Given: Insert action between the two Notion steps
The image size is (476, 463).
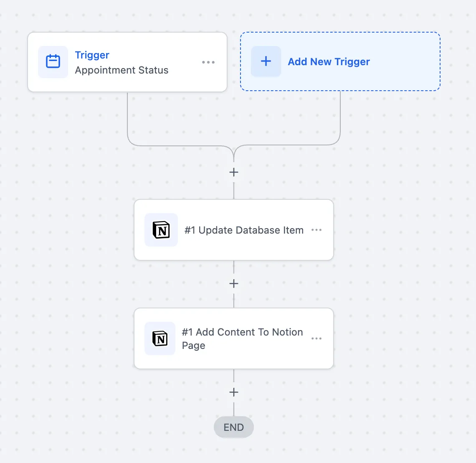Looking at the screenshot, I should pos(234,284).
